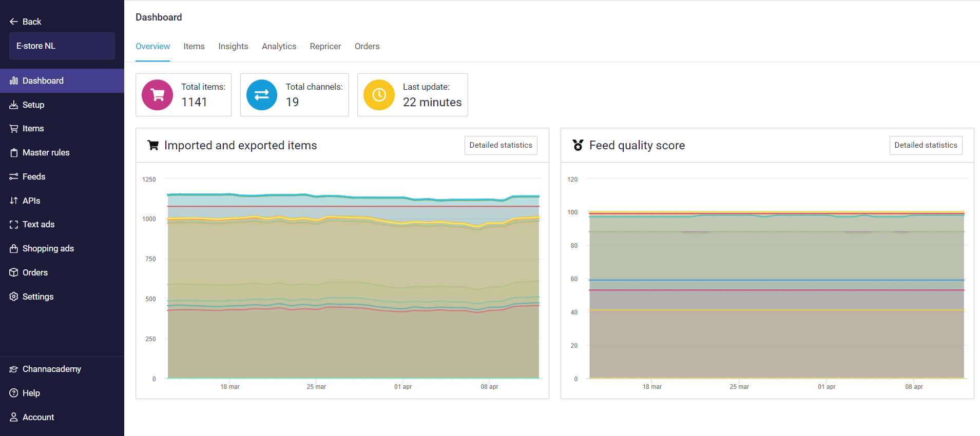
Task: Open Detailed statistics for Feed quality score
Action: point(926,145)
